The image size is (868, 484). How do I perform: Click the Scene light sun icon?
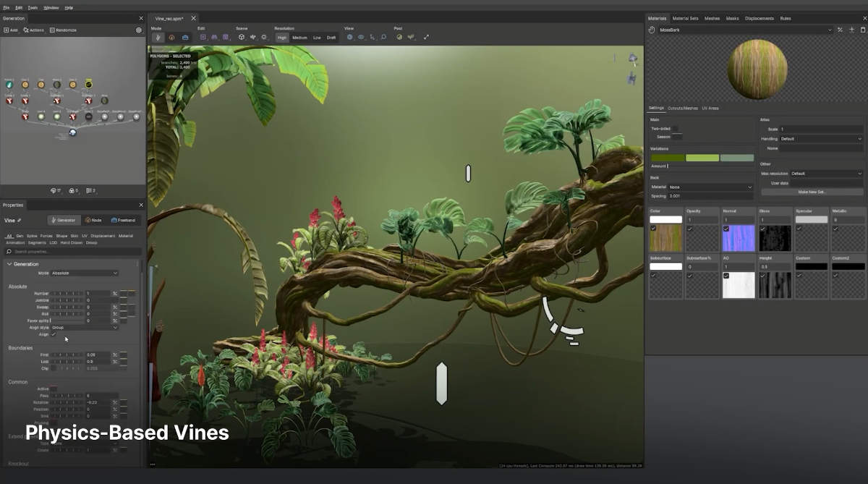point(264,37)
